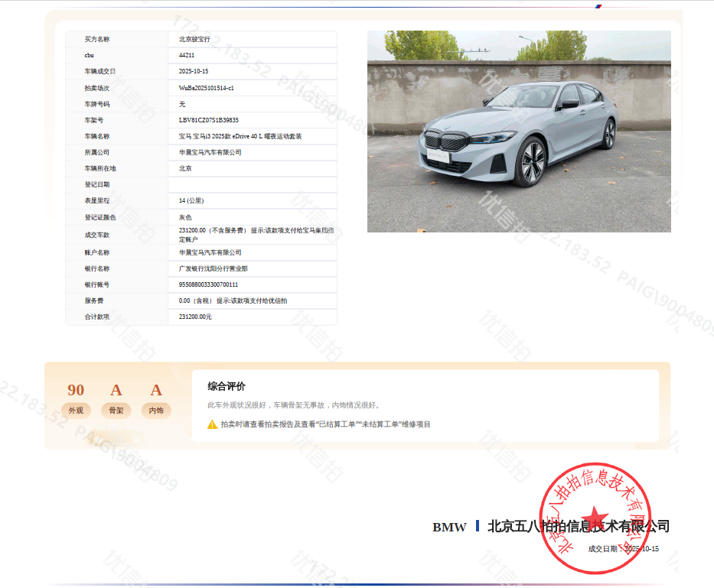Click the buyer name 北京骏宝行
This screenshot has height=588, width=714.
(x=194, y=39)
